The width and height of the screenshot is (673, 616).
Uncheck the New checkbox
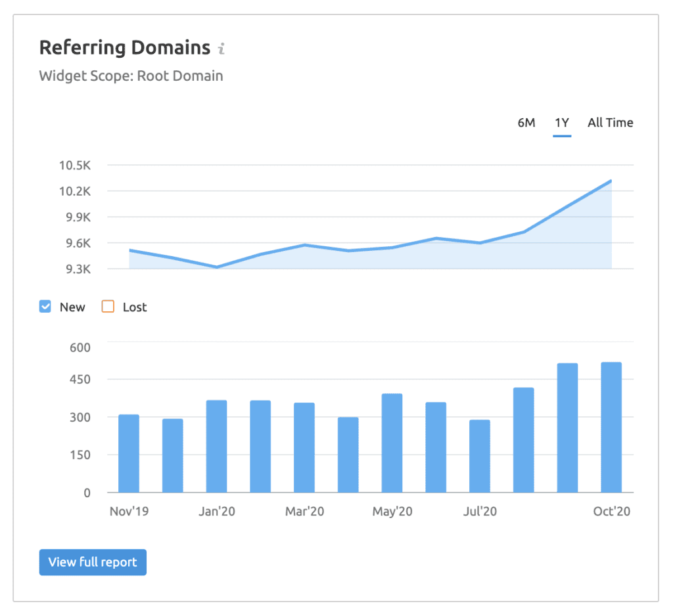point(45,307)
